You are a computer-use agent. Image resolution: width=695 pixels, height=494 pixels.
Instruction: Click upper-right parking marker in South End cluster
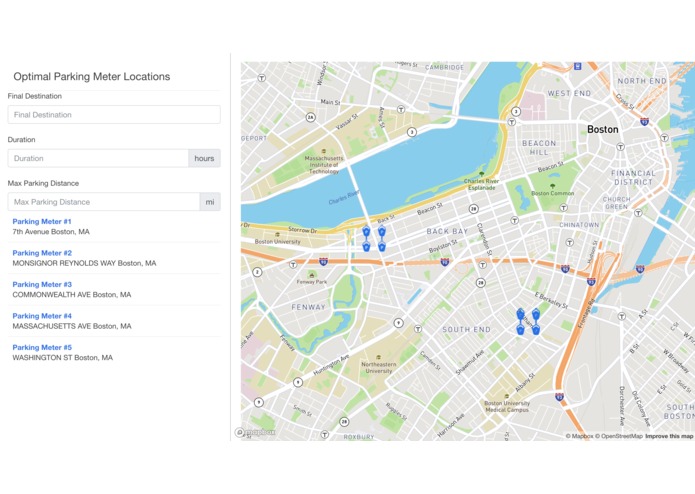click(x=536, y=314)
